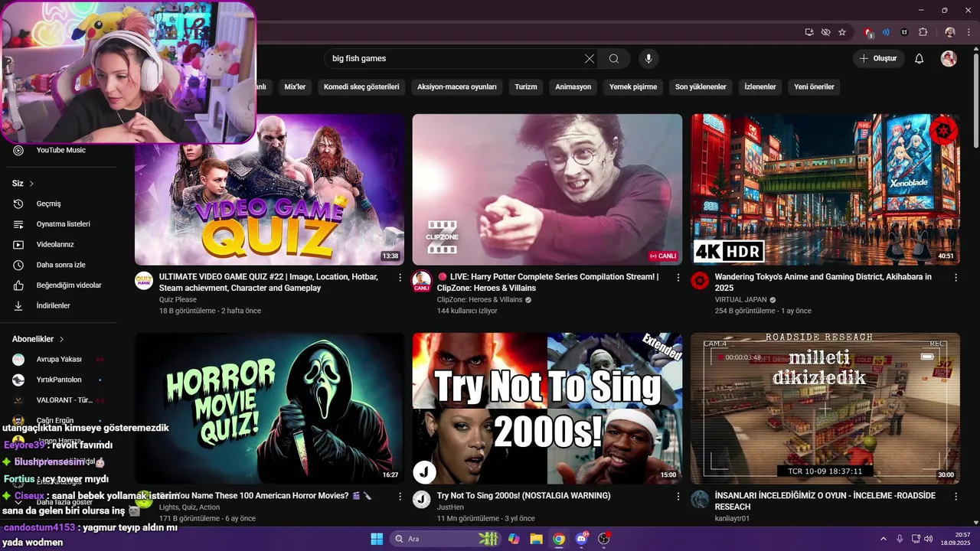This screenshot has width=980, height=551.
Task: Open the Chrome extensions puzzle icon
Action: click(923, 32)
